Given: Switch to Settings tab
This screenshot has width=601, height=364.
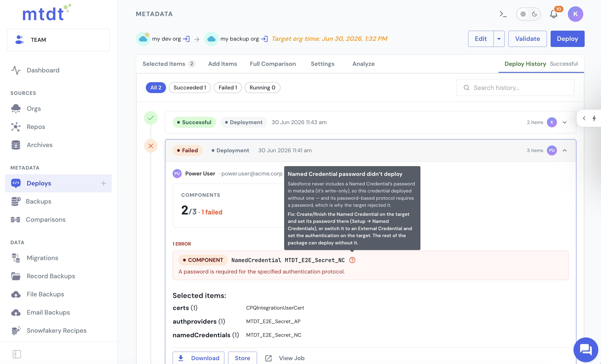Looking at the screenshot, I should (x=323, y=64).
